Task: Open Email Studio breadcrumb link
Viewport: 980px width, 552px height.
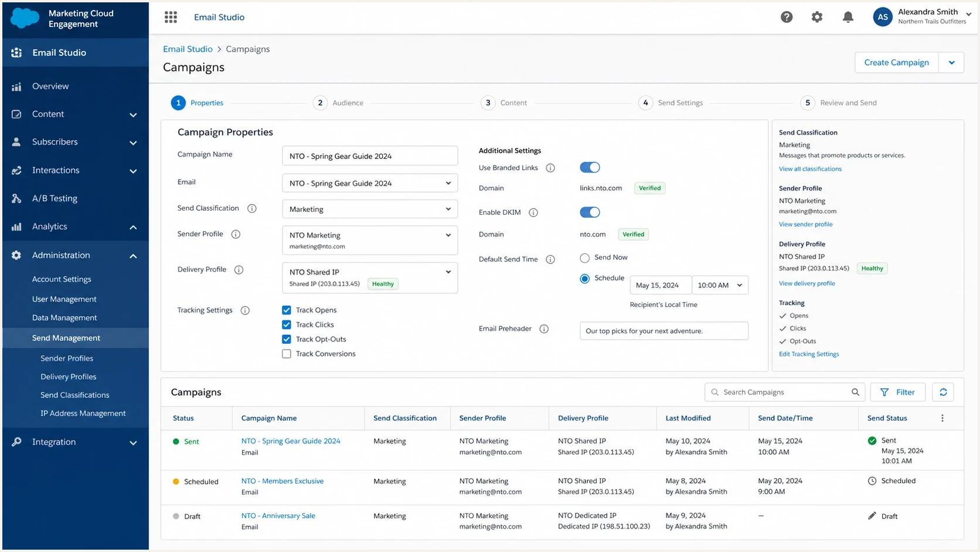Action: 188,49
